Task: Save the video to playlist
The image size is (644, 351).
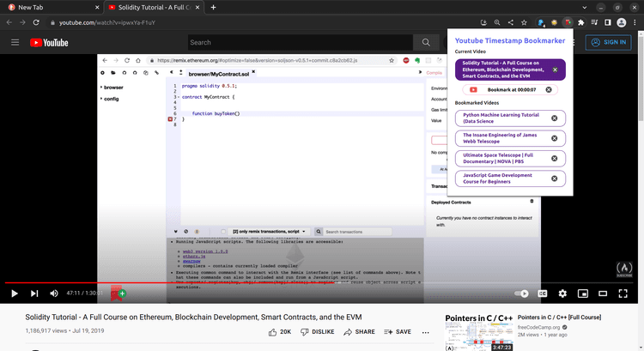Action: (x=398, y=332)
